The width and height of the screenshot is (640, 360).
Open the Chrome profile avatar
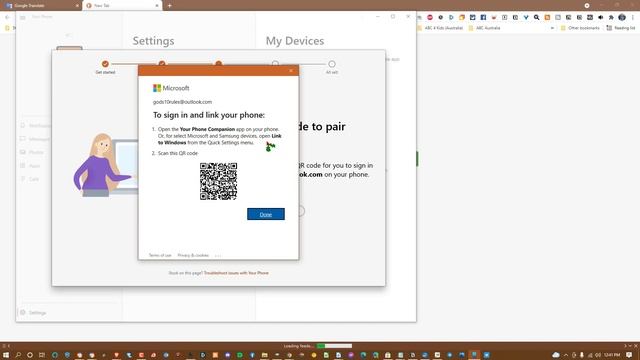(x=622, y=18)
